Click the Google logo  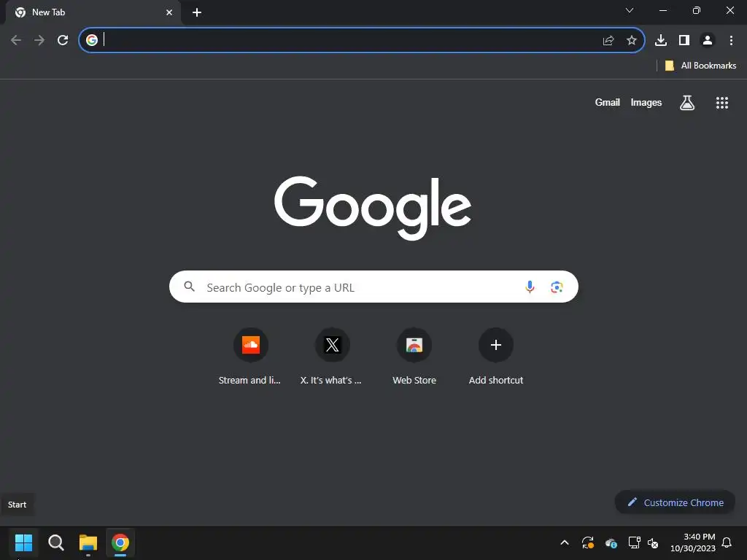point(373,208)
